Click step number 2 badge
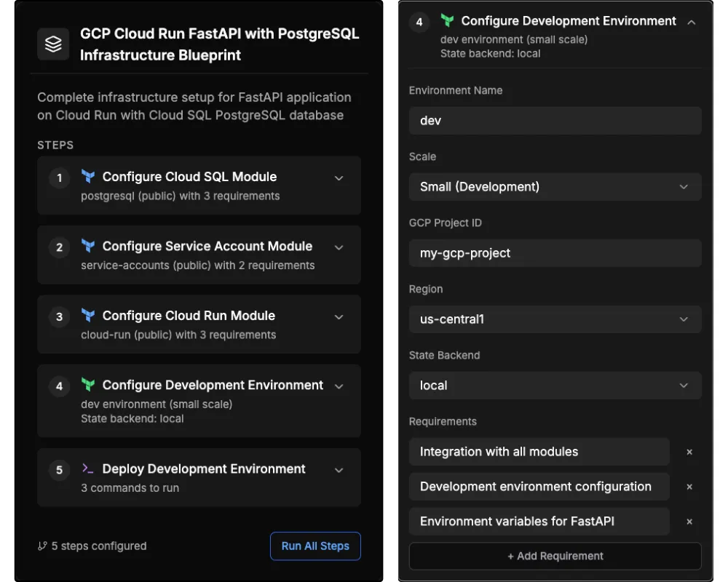The width and height of the screenshot is (728, 582). (60, 247)
